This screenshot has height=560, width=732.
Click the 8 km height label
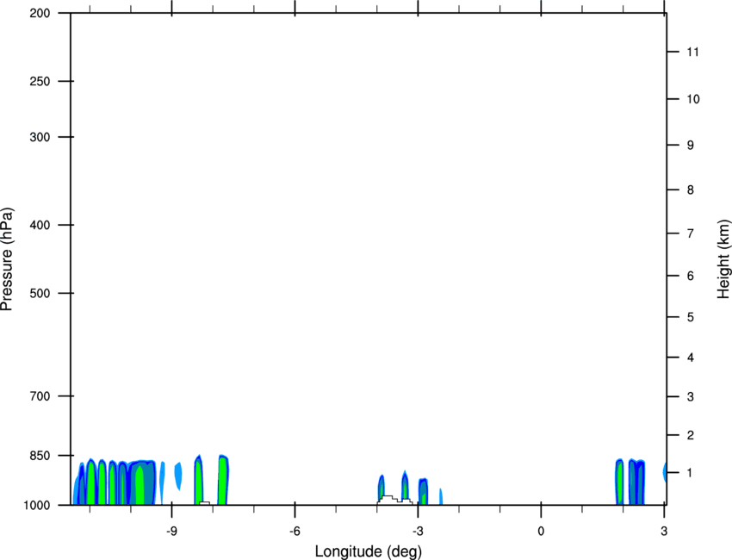[x=691, y=190]
